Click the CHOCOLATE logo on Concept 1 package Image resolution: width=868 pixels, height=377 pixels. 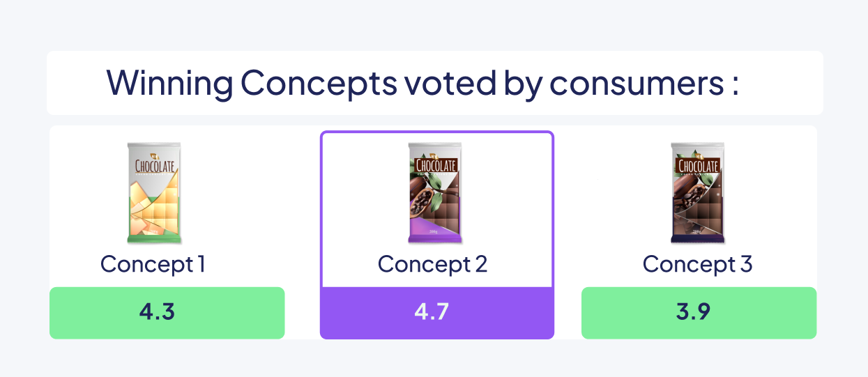pyautogui.click(x=155, y=167)
